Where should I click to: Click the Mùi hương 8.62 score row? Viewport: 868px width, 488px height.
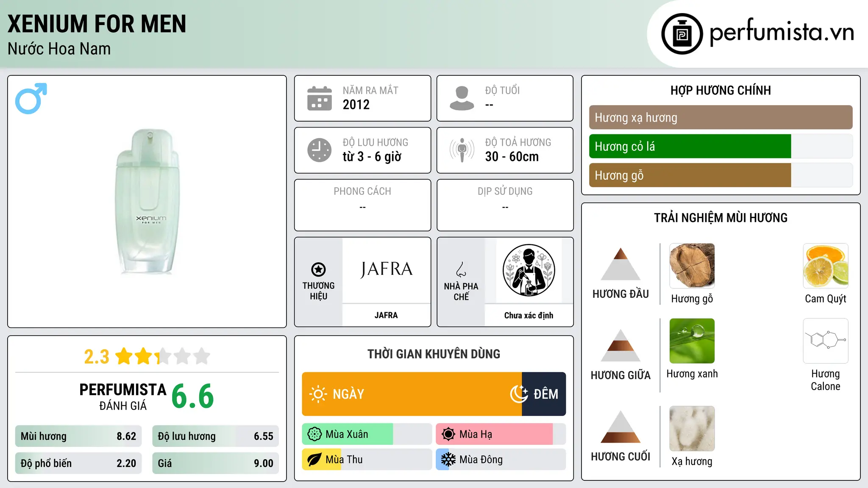[78, 436]
